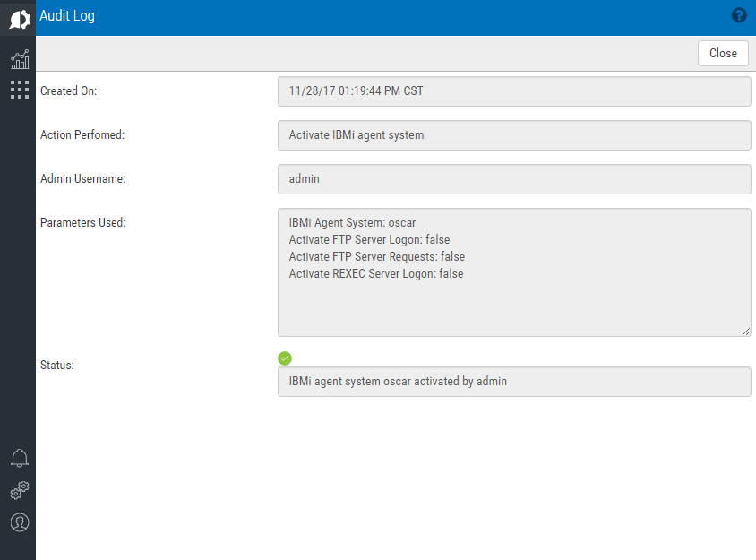Show notifications via bell icon
Screen dimensions: 756x560
(x=20, y=458)
